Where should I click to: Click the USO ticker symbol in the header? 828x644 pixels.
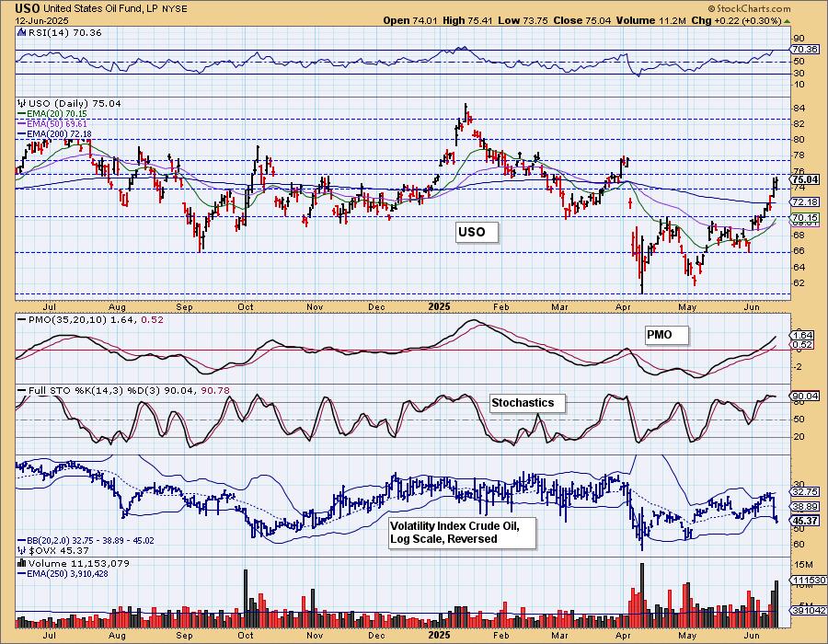[27, 8]
